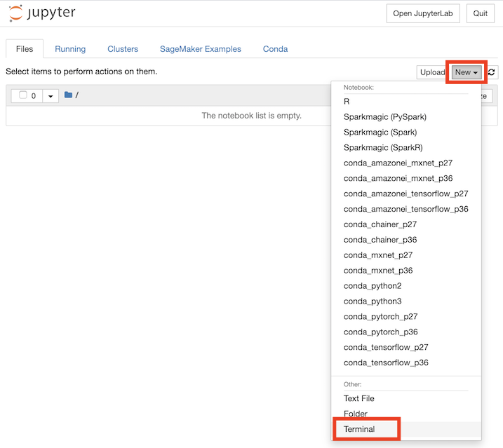
Task: Choose conda_tensorflow_p36 notebook
Action: (405, 362)
